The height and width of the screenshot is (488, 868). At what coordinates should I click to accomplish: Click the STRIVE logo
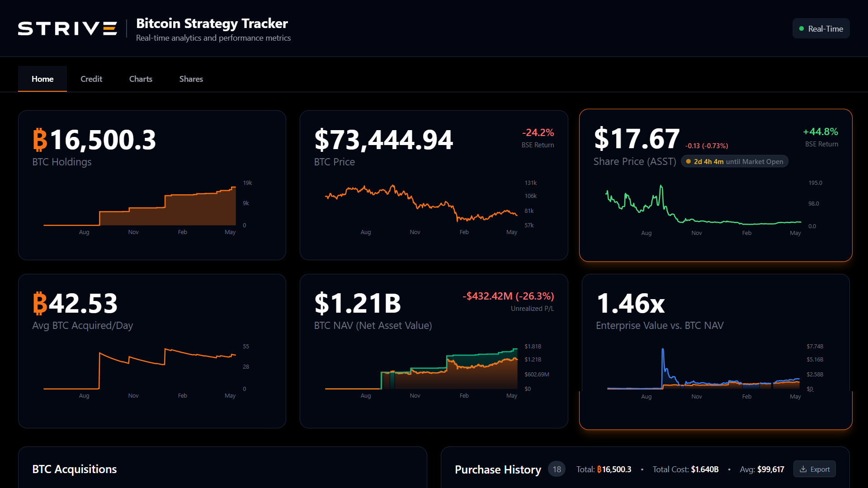coord(67,28)
